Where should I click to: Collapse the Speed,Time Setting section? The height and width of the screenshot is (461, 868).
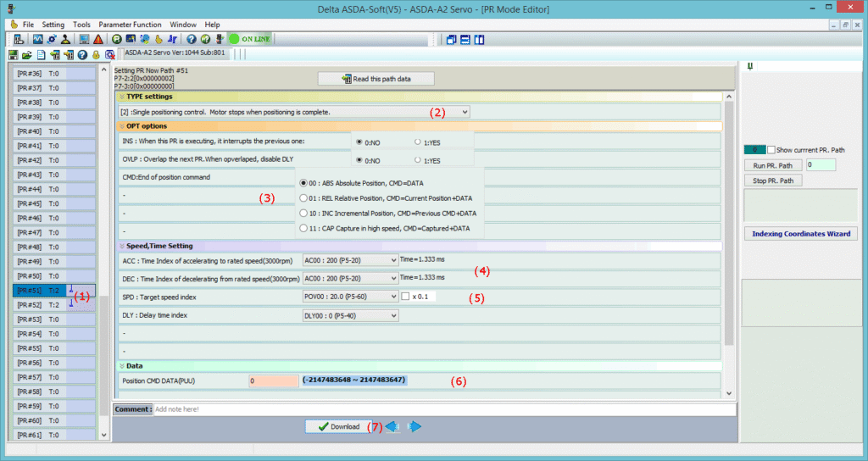pos(122,246)
